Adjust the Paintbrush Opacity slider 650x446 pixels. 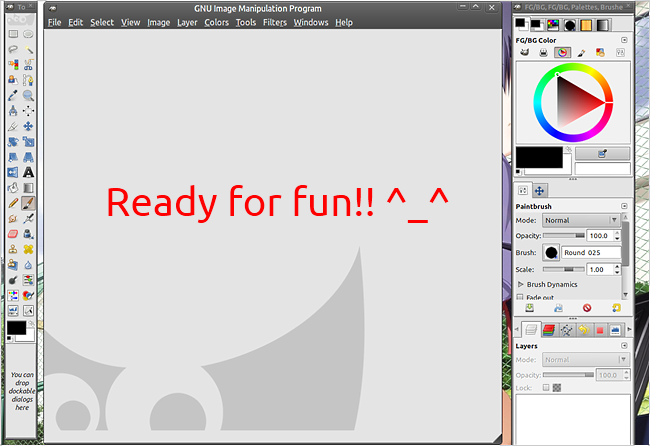coord(565,236)
